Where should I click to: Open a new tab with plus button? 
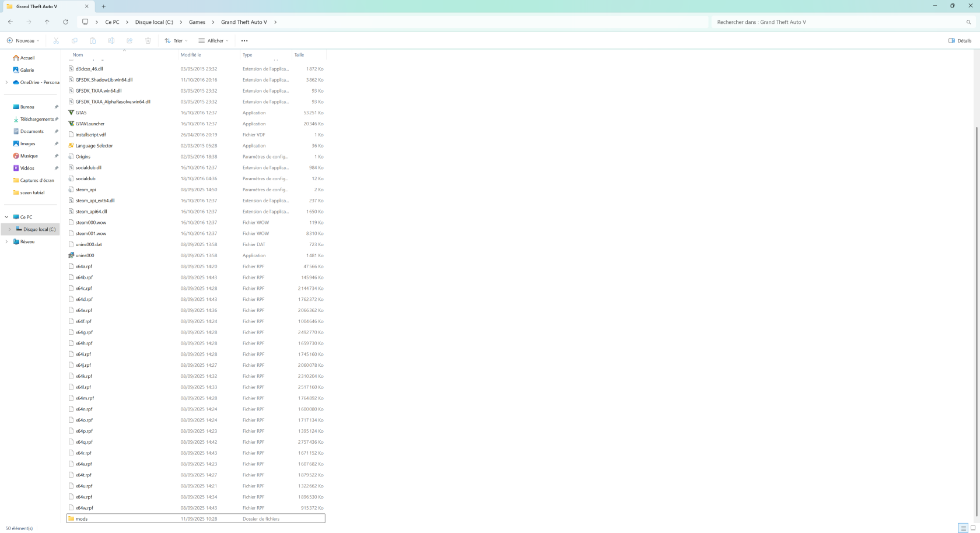pyautogui.click(x=104, y=6)
